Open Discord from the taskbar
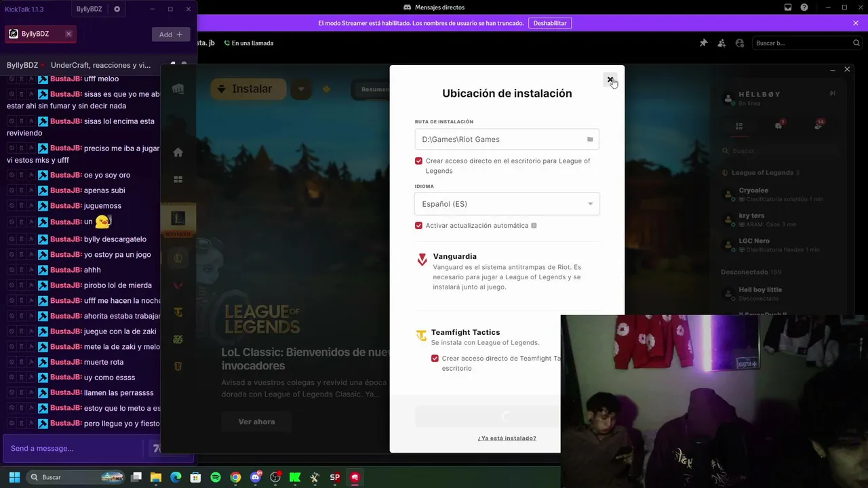 (x=256, y=477)
